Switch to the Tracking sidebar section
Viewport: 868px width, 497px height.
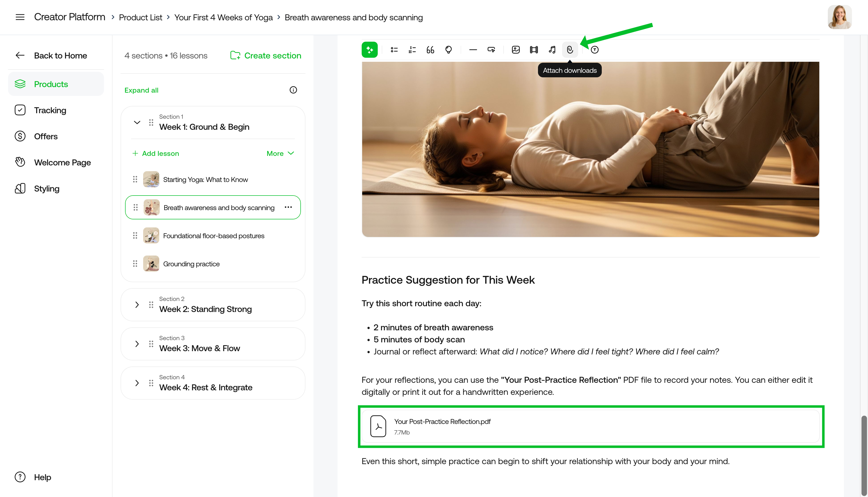coord(50,110)
